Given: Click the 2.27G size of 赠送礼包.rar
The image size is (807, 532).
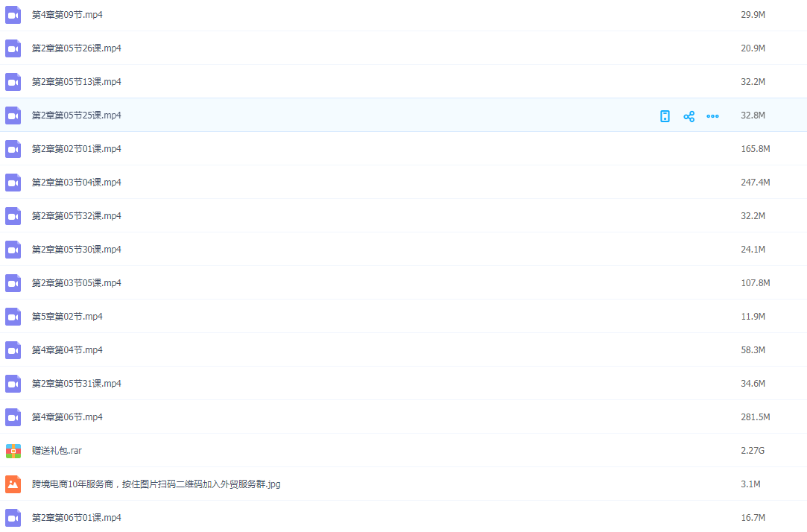Looking at the screenshot, I should tap(753, 451).
